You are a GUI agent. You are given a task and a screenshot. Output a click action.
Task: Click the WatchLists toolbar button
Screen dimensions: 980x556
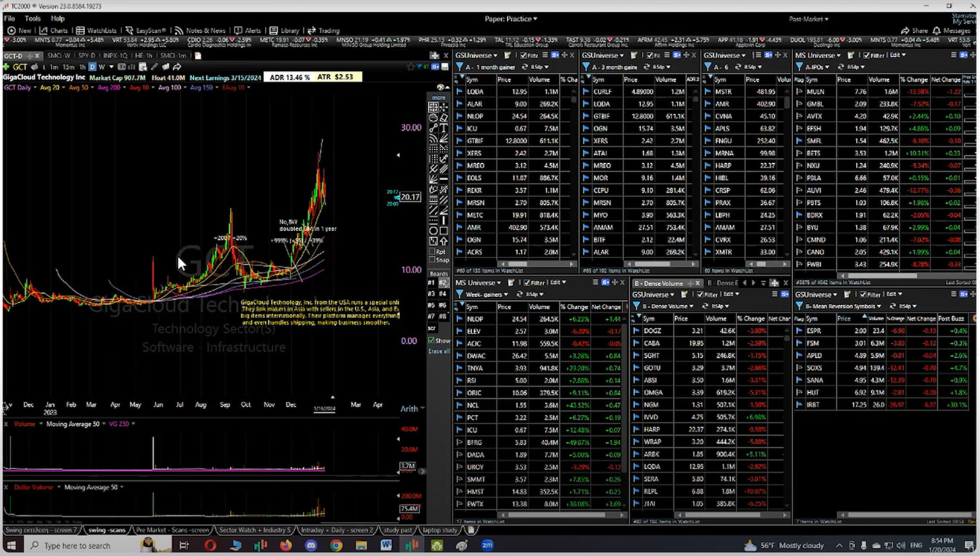(97, 30)
